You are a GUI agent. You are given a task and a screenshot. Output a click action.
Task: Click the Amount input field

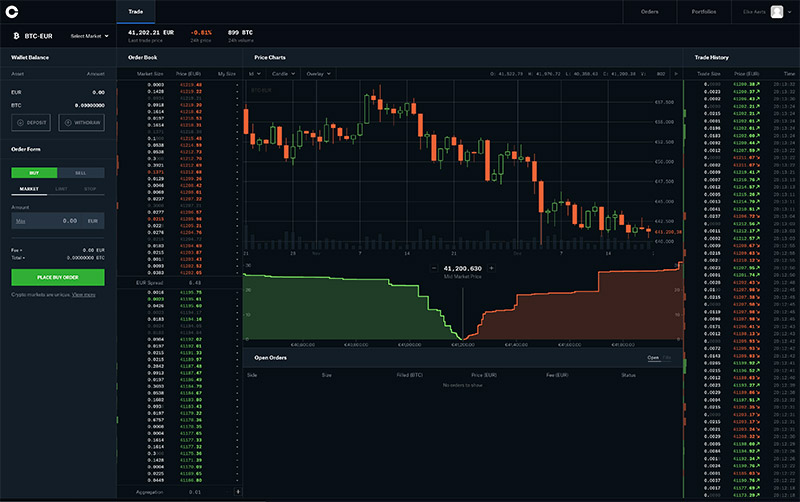pyautogui.click(x=58, y=221)
